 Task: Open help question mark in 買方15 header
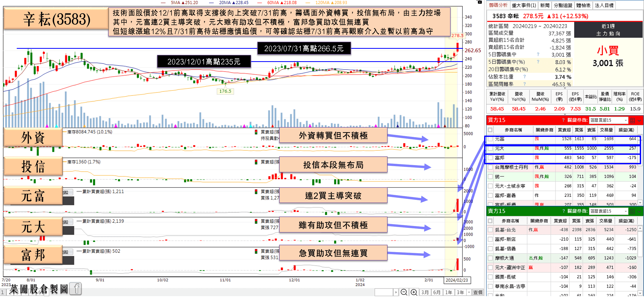point(563,120)
